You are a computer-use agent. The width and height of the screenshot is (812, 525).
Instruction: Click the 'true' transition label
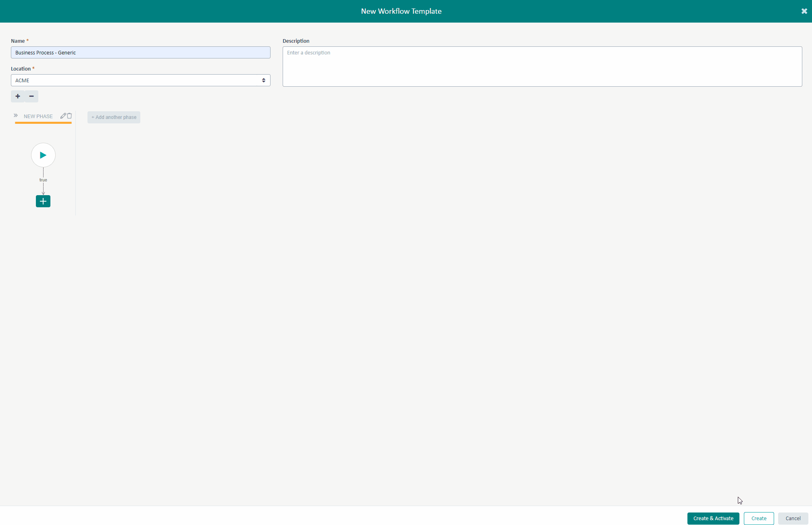[43, 180]
